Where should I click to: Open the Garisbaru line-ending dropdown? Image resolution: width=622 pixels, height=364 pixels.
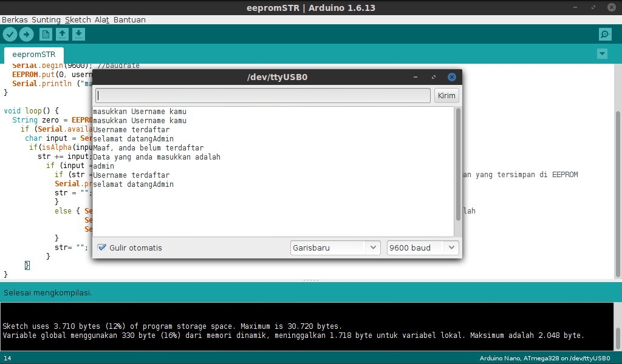coord(335,248)
